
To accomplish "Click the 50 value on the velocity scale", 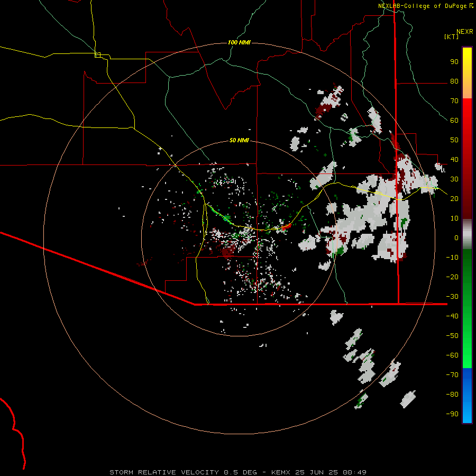I will click(454, 140).
